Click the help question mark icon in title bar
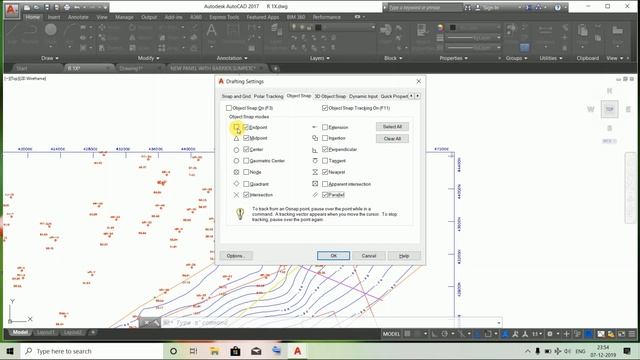Image resolution: width=640 pixels, height=360 pixels. pyautogui.click(x=558, y=7)
